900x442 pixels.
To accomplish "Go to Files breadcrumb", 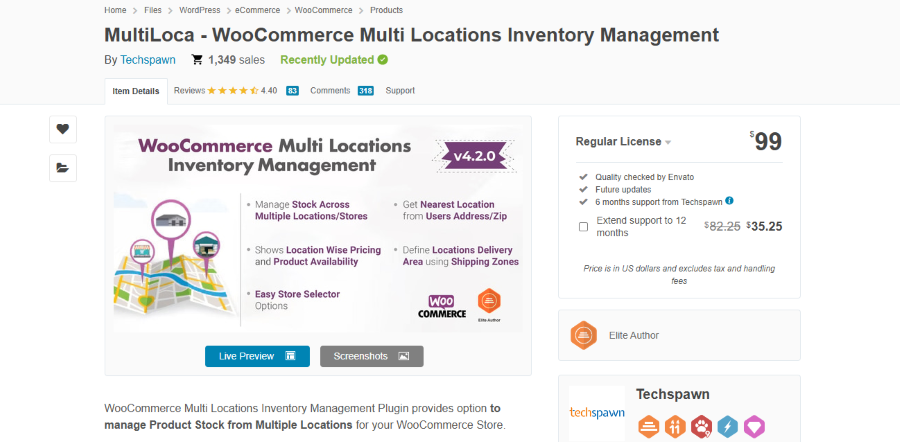I will 153,10.
